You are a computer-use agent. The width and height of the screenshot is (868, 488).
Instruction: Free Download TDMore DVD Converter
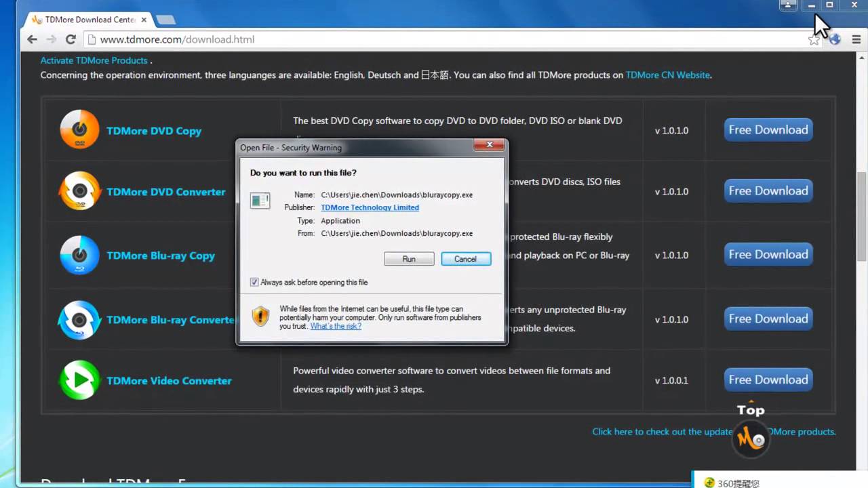(768, 190)
